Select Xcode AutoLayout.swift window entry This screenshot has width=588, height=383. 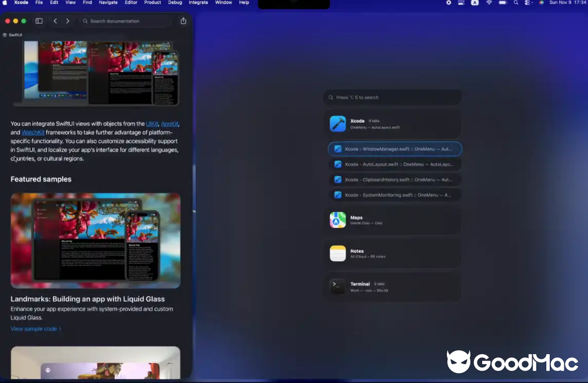click(395, 164)
